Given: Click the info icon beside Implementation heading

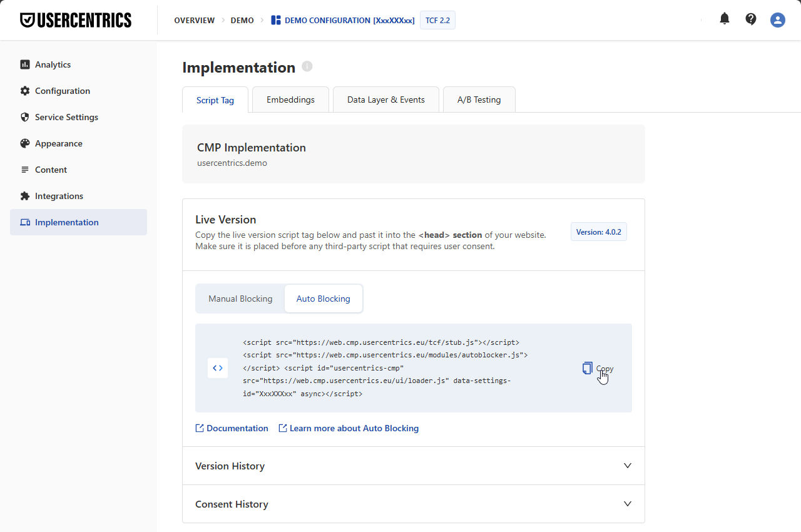Looking at the screenshot, I should click(x=307, y=66).
